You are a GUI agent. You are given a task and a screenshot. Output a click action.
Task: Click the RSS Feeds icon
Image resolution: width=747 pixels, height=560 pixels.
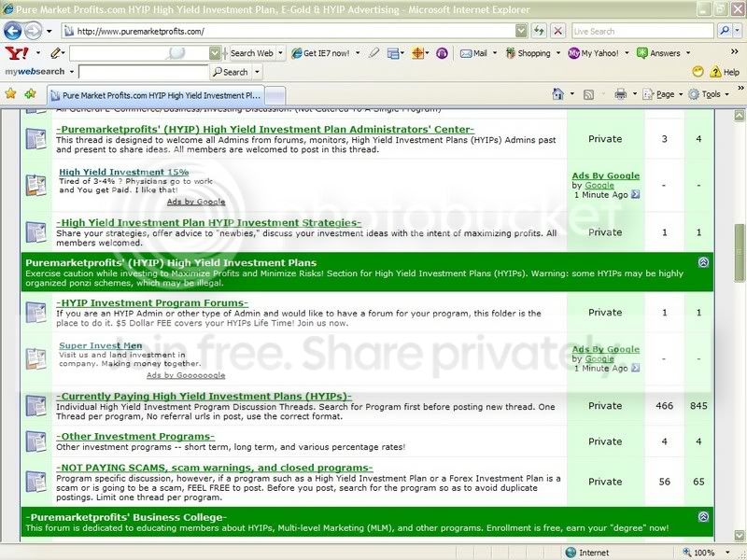pyautogui.click(x=589, y=94)
